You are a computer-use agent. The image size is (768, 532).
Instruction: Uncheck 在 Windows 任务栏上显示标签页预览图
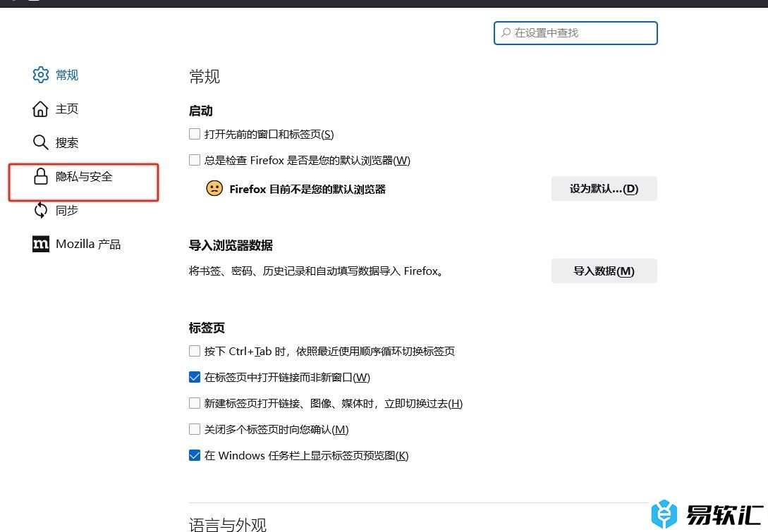tap(195, 455)
